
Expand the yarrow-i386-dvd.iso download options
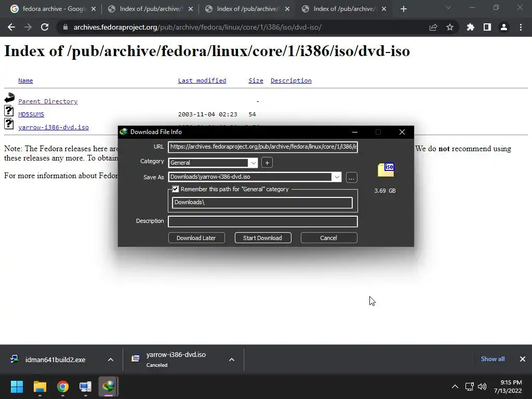(232, 360)
